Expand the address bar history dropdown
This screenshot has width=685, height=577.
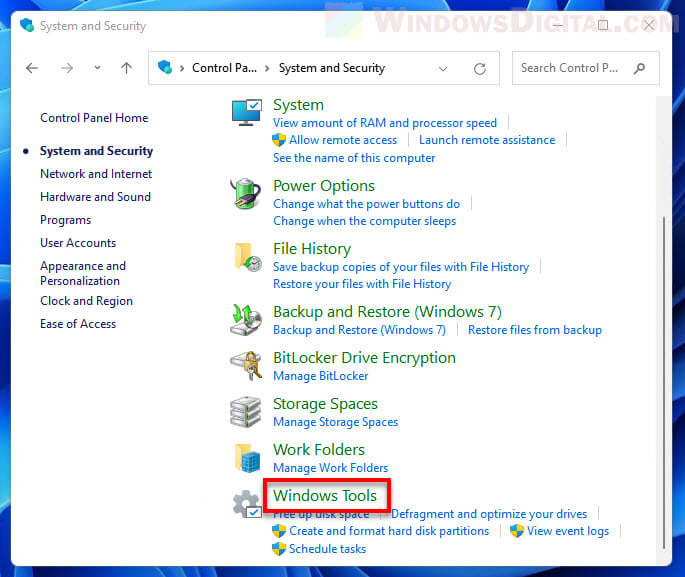443,69
